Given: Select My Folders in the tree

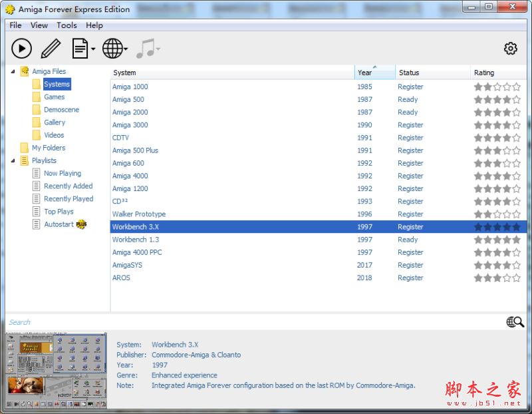Looking at the screenshot, I should (x=49, y=148).
